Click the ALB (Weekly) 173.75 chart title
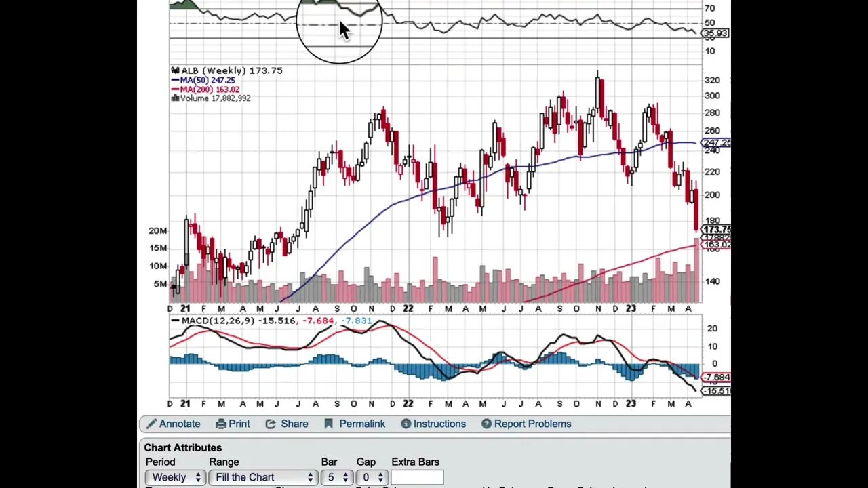868x488 pixels. tap(226, 70)
